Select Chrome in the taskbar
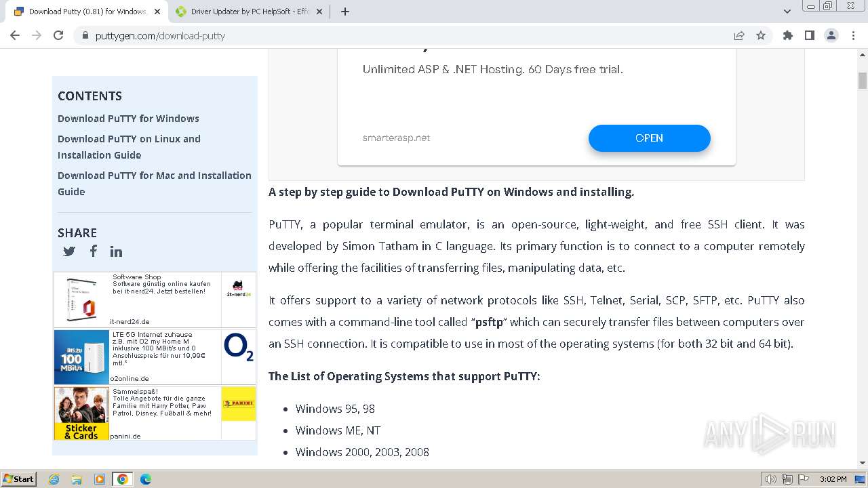This screenshot has width=868, height=488. coord(123,479)
